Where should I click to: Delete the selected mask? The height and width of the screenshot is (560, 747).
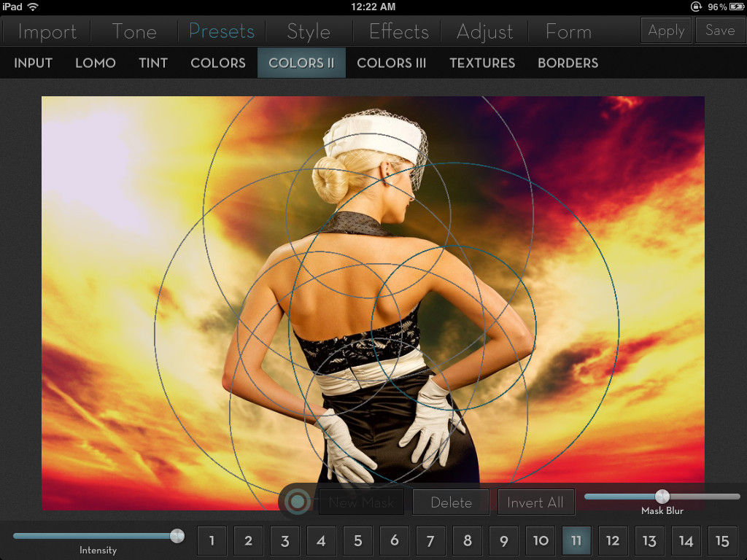[451, 502]
